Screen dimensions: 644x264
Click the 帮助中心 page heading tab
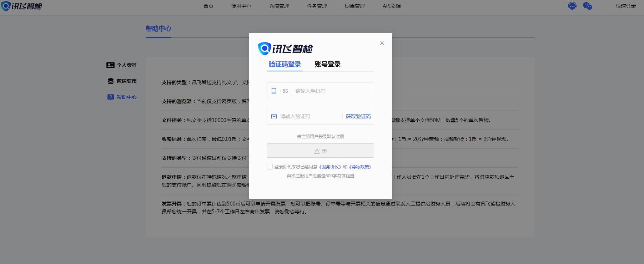click(159, 29)
